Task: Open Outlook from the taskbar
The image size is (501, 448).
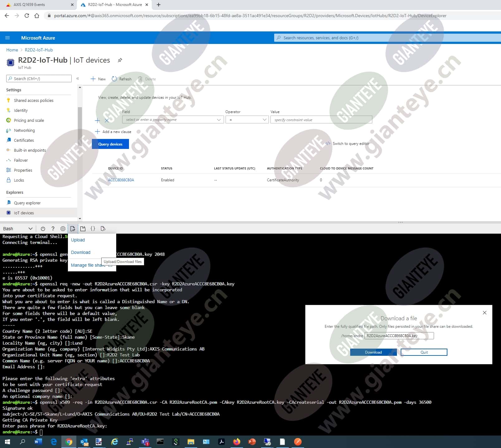Action: [x=84, y=441]
